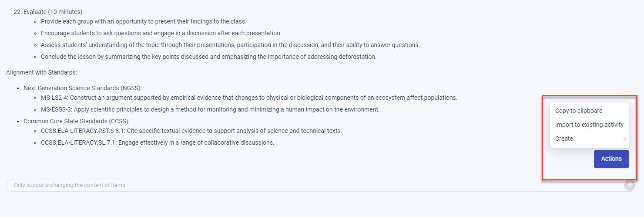Image resolution: width=644 pixels, height=217 pixels.
Task: Click the send message paper-plane icon
Action: [629, 185]
